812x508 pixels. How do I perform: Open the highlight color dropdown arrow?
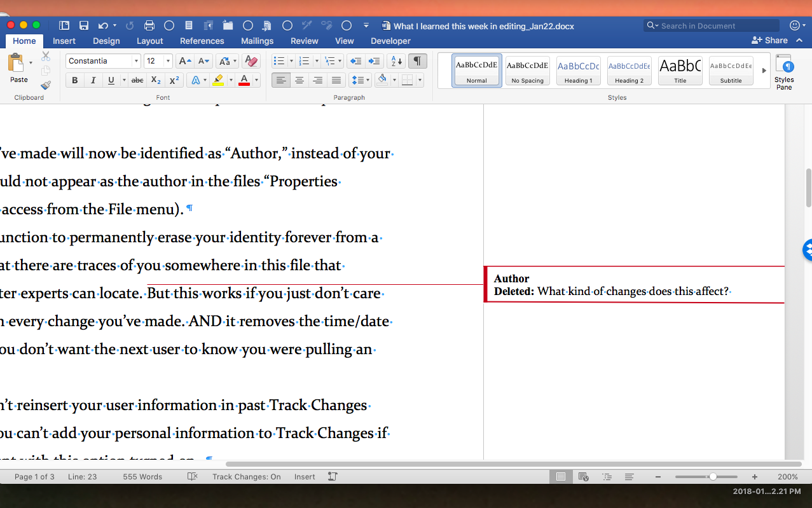point(231,80)
